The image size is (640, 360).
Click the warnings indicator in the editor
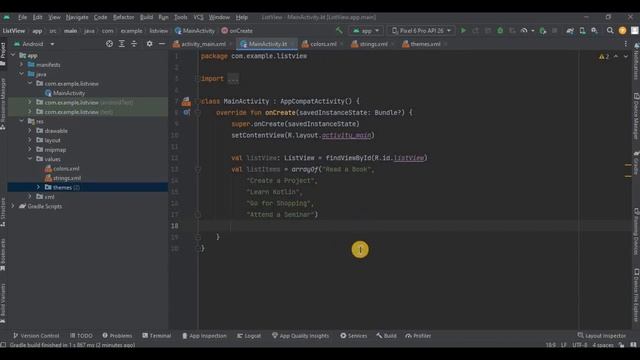click(x=604, y=56)
